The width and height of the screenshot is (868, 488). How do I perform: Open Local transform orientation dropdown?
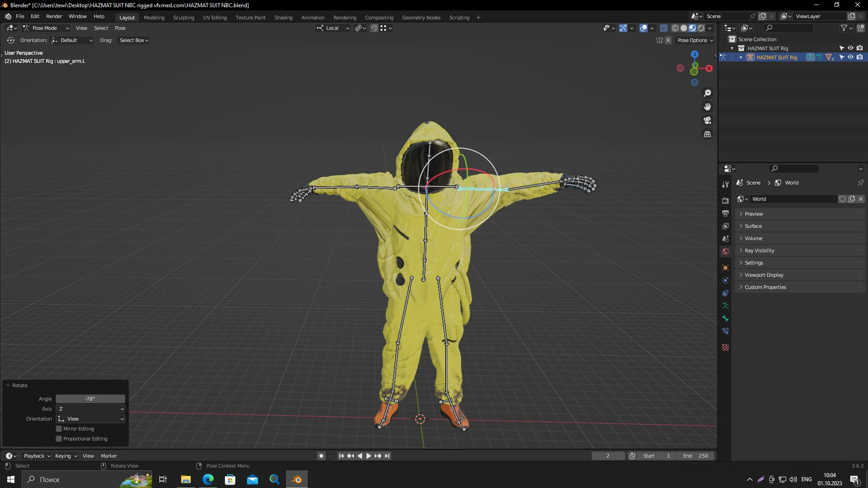[x=333, y=28]
